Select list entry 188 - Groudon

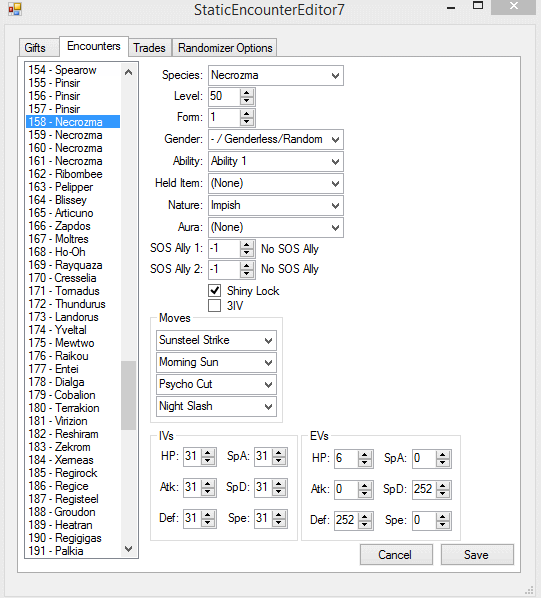[73, 512]
